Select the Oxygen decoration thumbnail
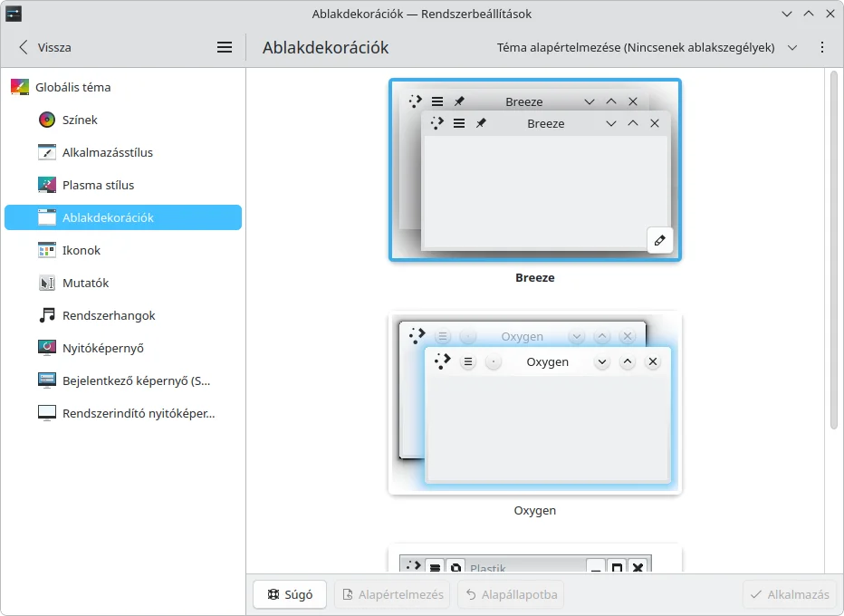This screenshot has width=844, height=616. [535, 403]
